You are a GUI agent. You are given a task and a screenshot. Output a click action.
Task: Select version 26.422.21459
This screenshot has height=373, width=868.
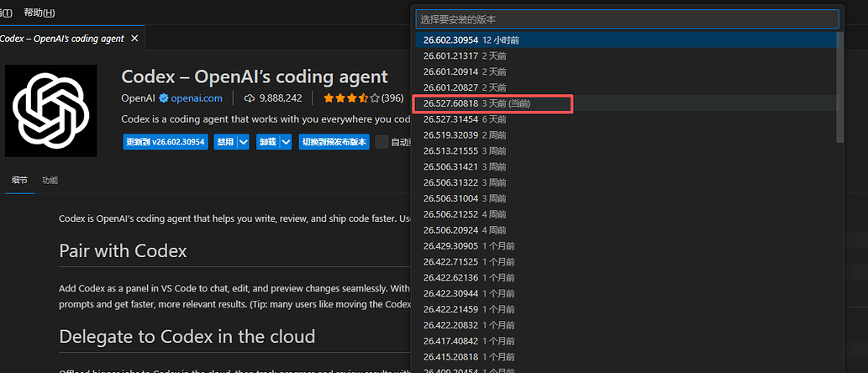627,309
